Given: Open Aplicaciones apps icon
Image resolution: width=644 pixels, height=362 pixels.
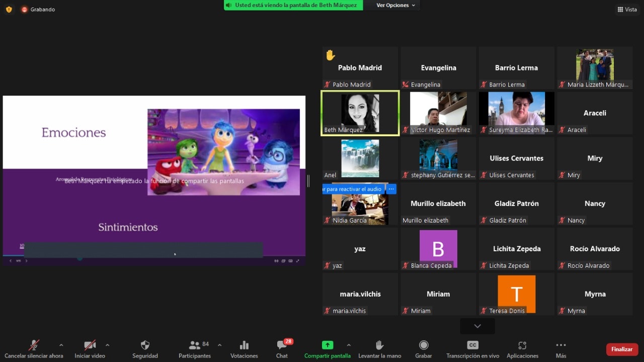Looking at the screenshot, I should (522, 345).
